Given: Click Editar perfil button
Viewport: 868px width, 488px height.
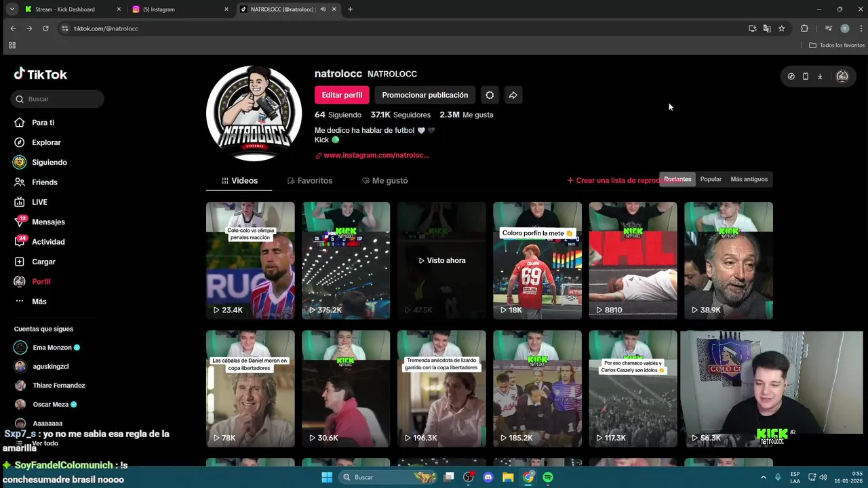Looking at the screenshot, I should click(342, 95).
